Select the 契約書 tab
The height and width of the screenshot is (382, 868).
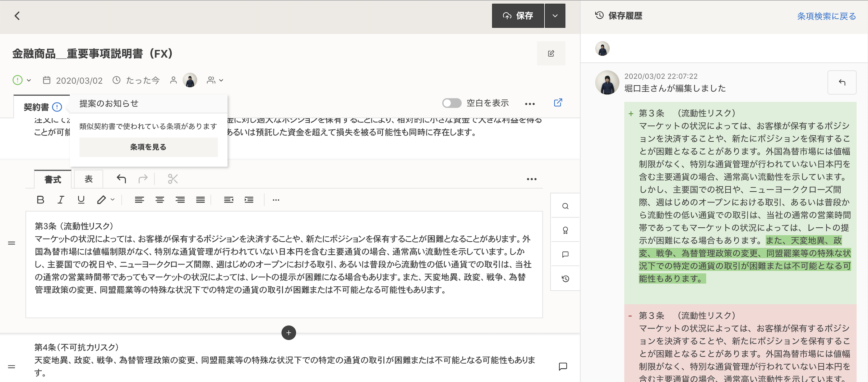click(36, 107)
